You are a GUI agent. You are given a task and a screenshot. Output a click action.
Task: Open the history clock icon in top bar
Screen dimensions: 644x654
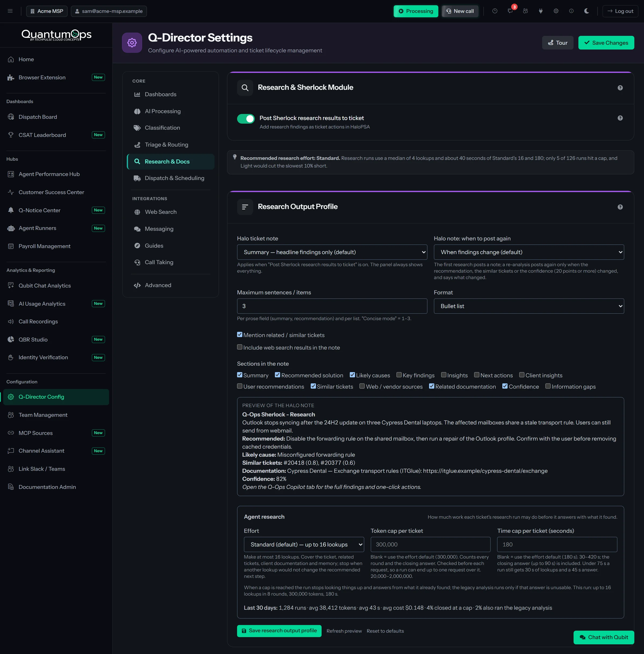(495, 11)
